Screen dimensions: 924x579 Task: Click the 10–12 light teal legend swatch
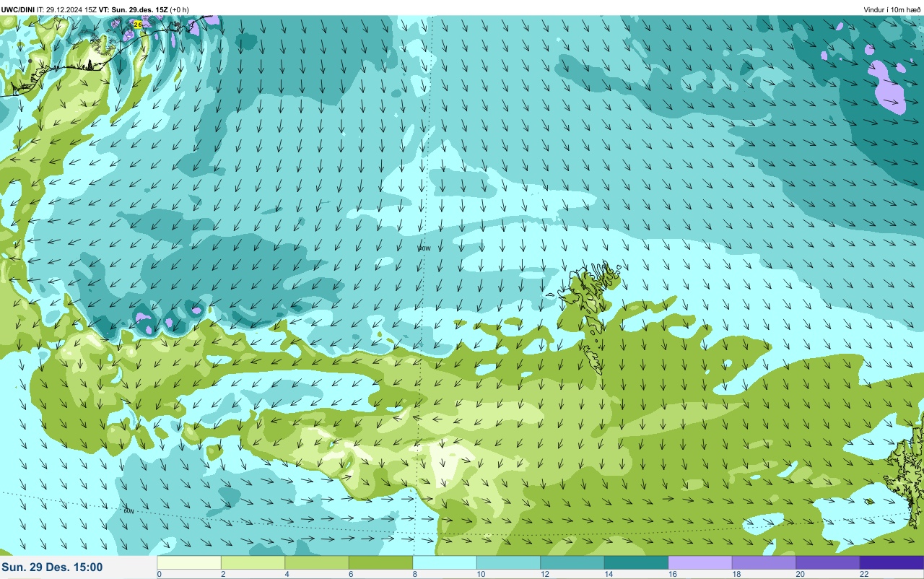coord(508,562)
